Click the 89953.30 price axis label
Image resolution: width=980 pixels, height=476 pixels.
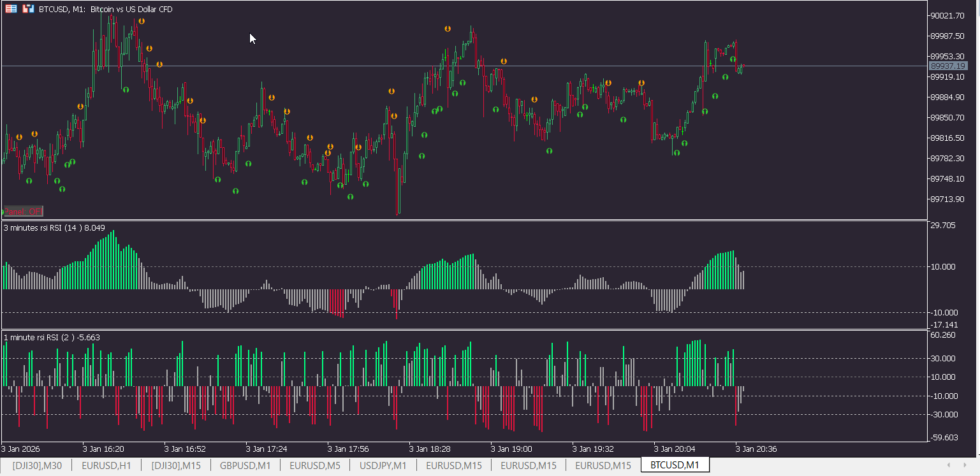947,56
